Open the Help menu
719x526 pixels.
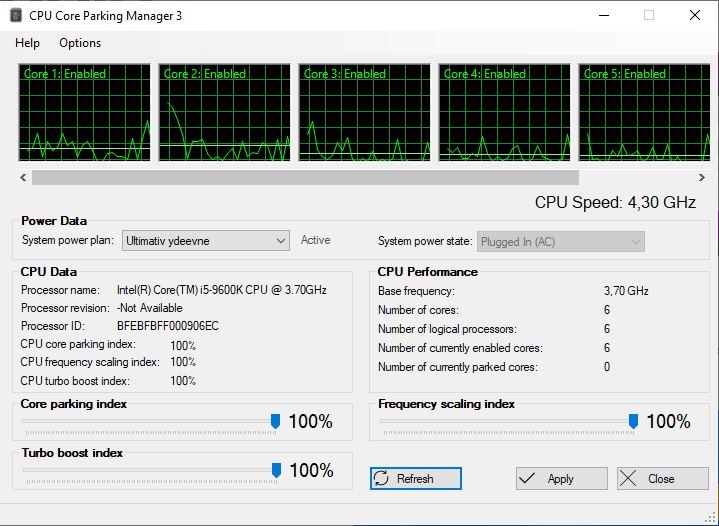pos(28,43)
